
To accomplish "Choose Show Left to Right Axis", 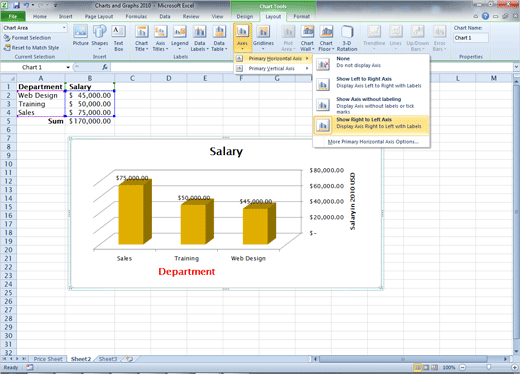I will pos(371,83).
